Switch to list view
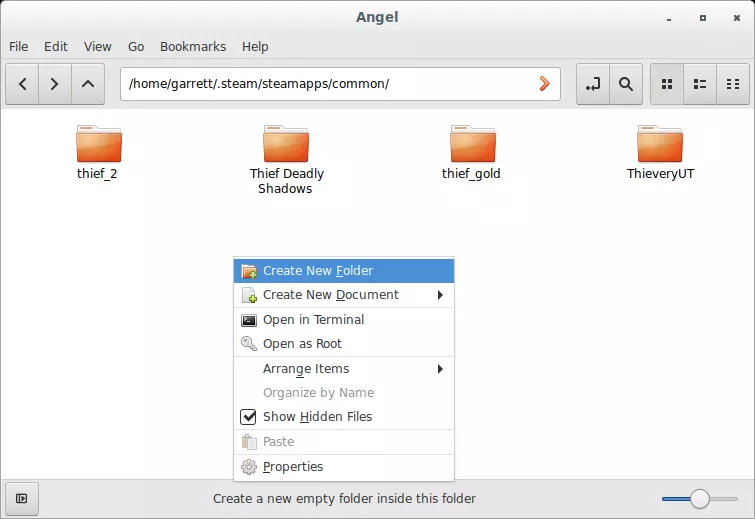755x519 pixels. pos(700,84)
